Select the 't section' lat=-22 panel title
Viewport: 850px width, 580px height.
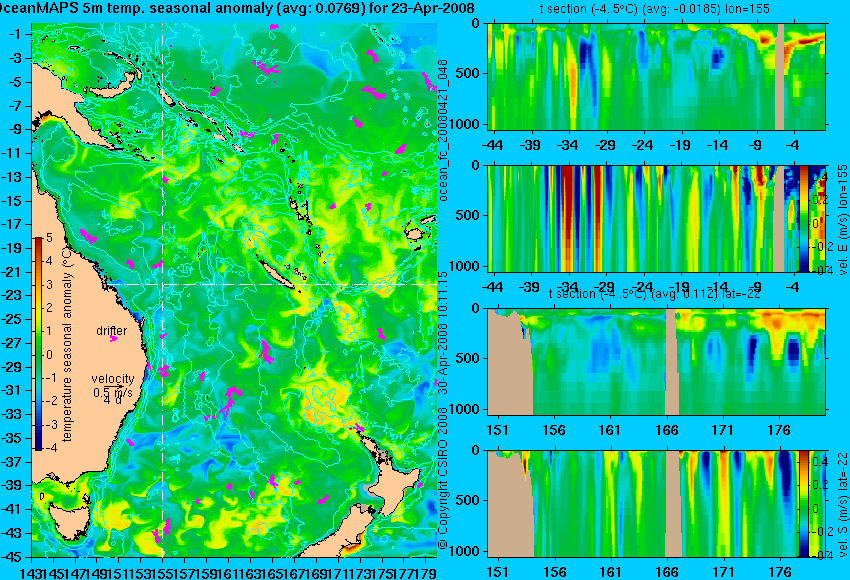[x=654, y=293]
